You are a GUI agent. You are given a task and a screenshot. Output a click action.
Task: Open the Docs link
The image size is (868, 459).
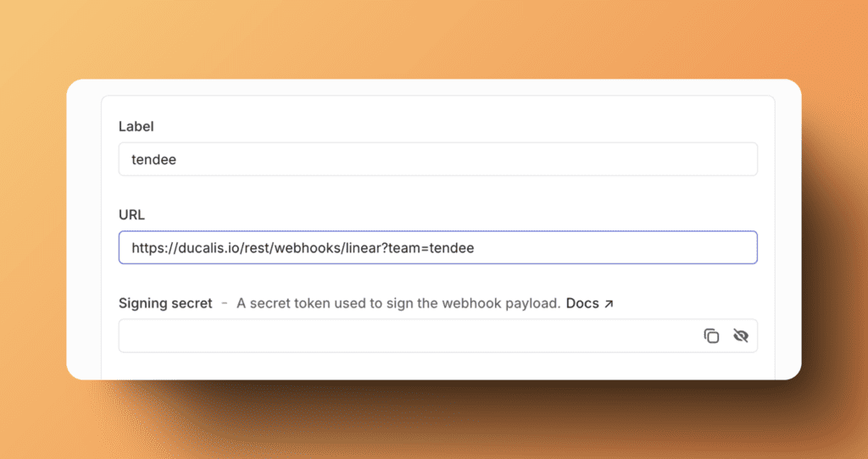click(582, 303)
